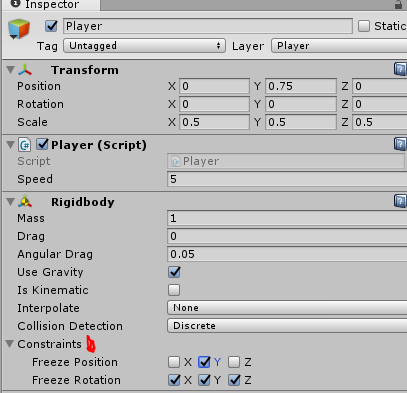Uncheck Freeze Rotation Y

point(204,380)
